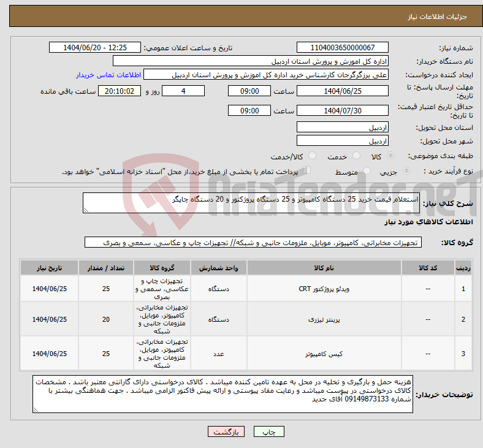Select the کالا radio button
483x448 pixels.
[x=390, y=156]
